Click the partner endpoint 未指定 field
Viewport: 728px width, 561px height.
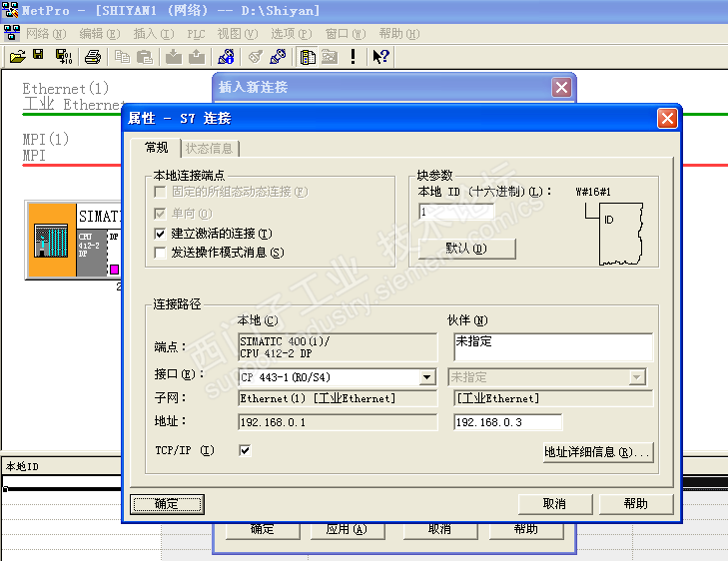pos(553,347)
